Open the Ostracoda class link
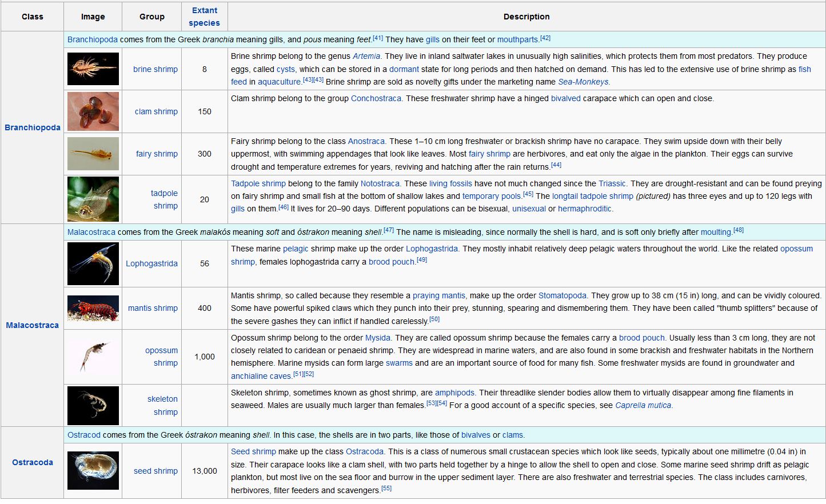Screen dimensions: 826x504 [x=32, y=462]
